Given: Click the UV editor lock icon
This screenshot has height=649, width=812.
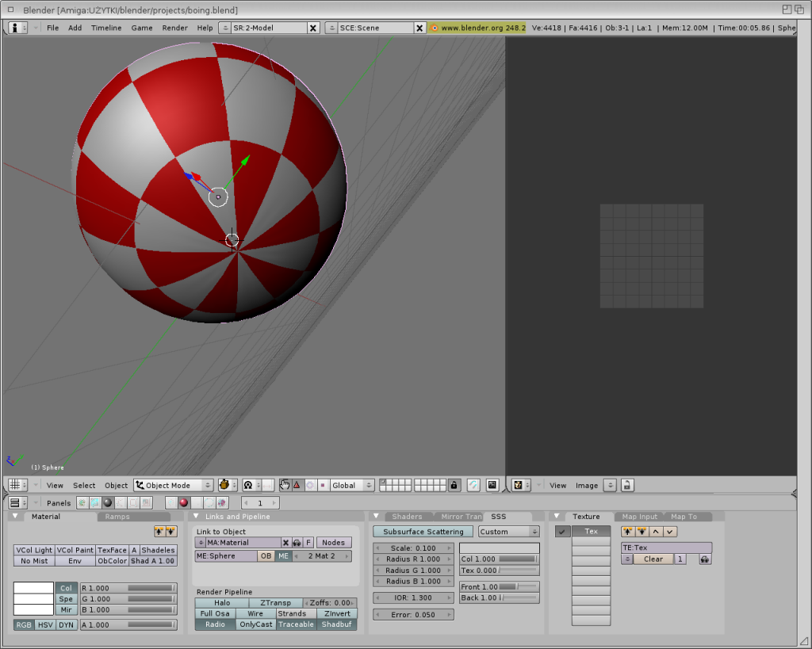Looking at the screenshot, I should 626,485.
